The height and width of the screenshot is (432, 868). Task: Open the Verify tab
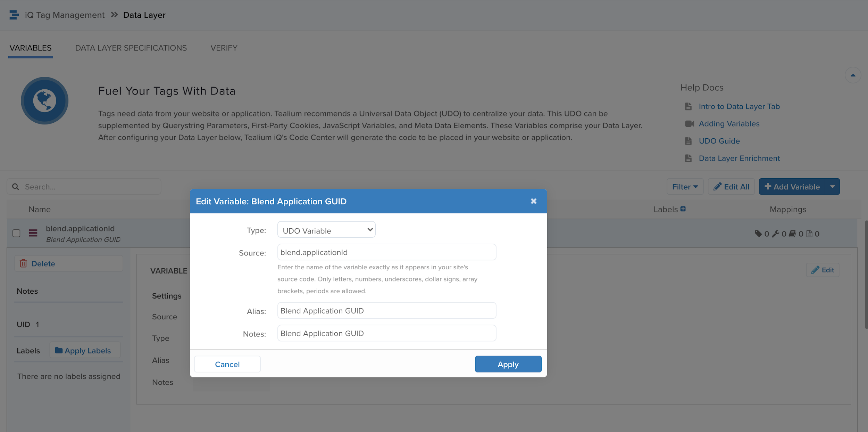click(224, 48)
